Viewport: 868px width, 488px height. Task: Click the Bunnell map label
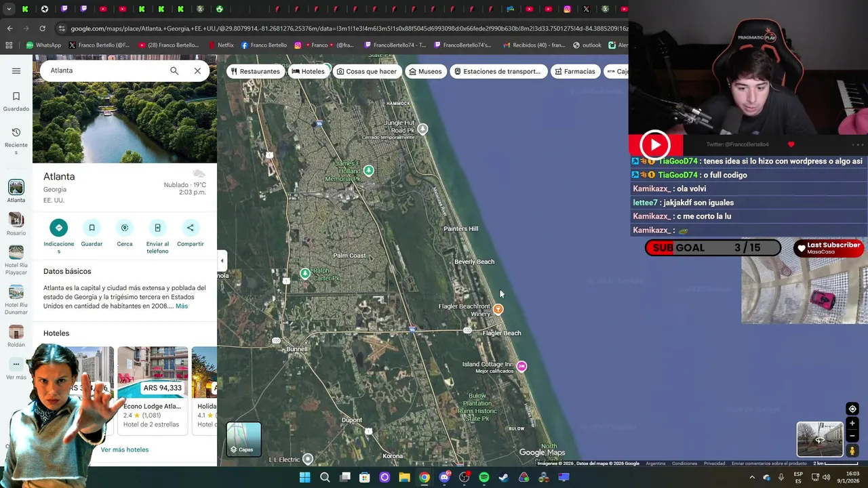[x=297, y=349]
